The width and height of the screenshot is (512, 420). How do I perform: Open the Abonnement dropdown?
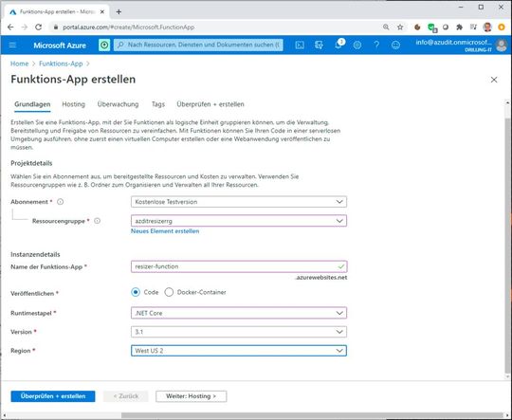239,202
